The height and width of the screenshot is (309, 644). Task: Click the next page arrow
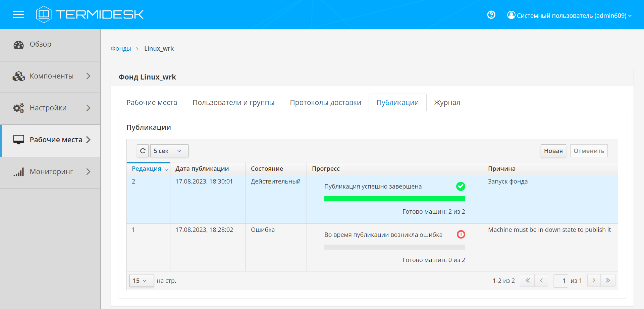coord(594,280)
